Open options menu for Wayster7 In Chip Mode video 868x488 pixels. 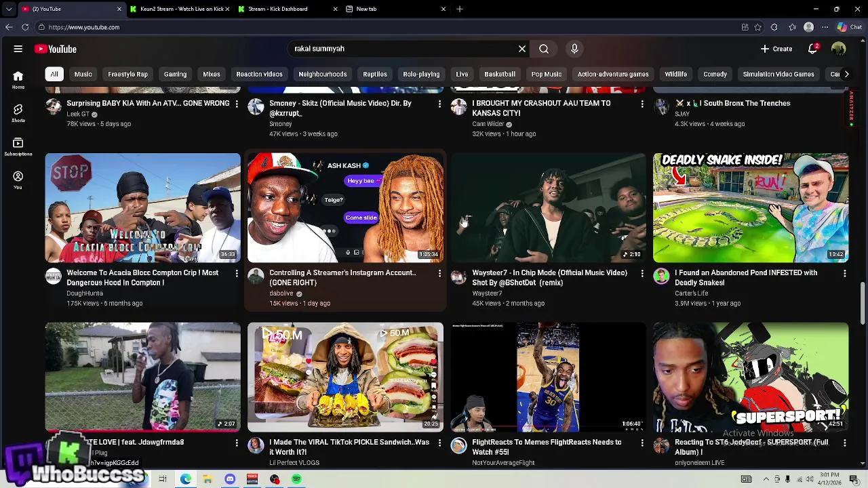(x=642, y=273)
